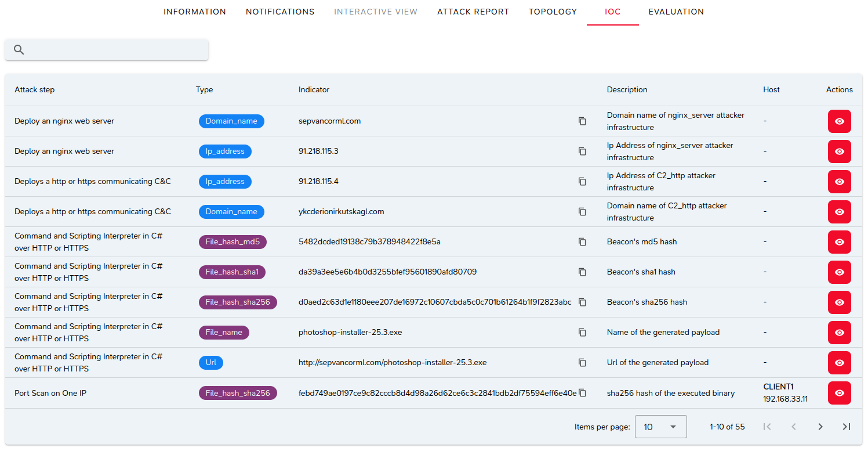Image resolution: width=868 pixels, height=451 pixels.
Task: Select the text photoshop-installer-25.3.exe in File_name row
Action: tap(350, 333)
